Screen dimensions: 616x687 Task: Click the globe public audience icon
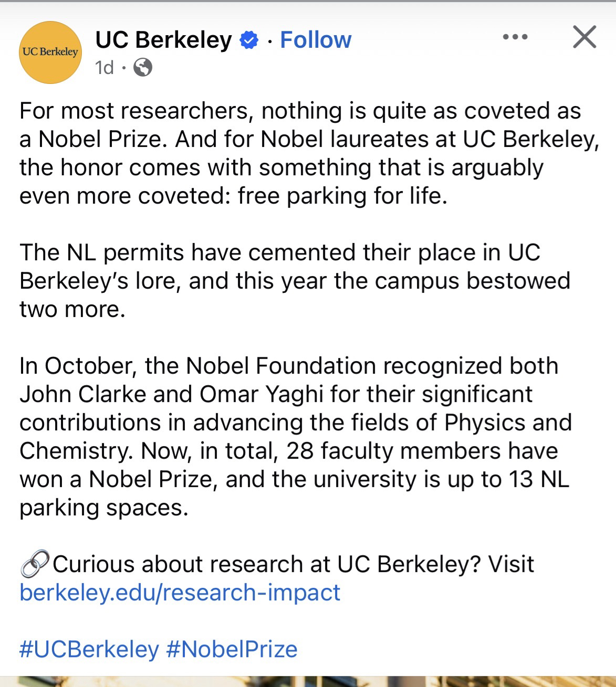coord(142,68)
